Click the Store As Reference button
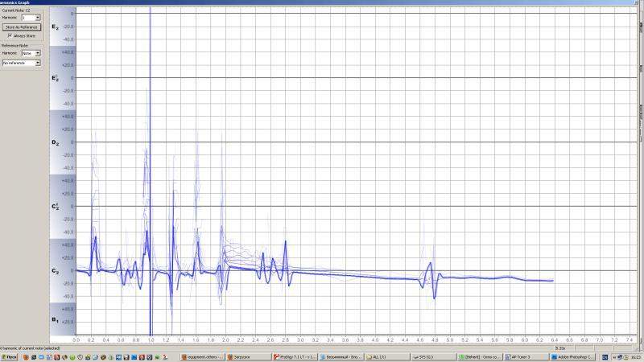 pyautogui.click(x=21, y=27)
